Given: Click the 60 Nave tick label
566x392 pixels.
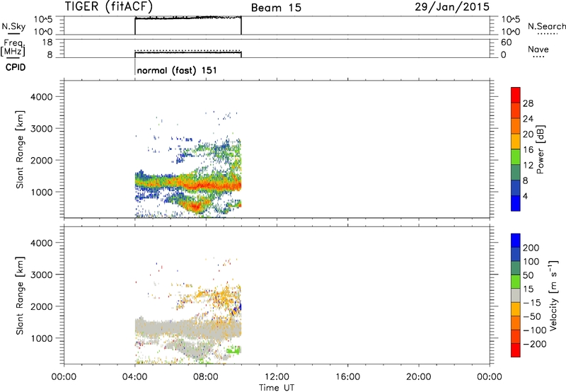Looking at the screenshot, I should click(506, 42).
